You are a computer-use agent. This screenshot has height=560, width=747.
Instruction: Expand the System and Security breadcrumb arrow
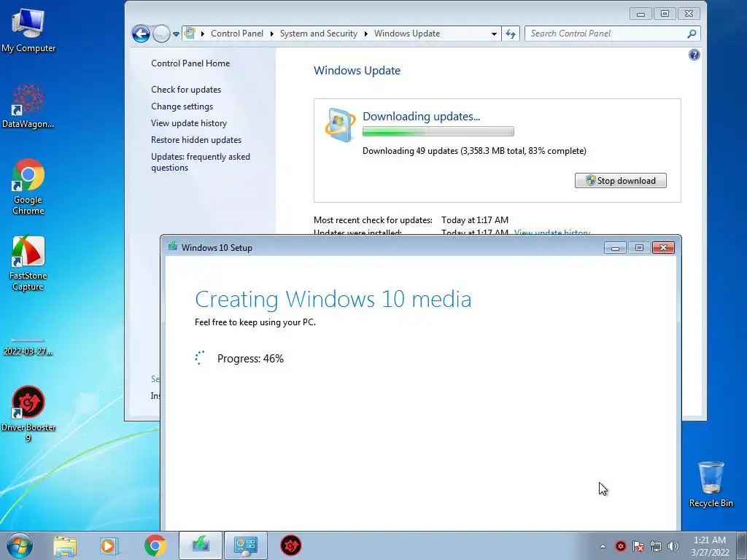pyautogui.click(x=366, y=34)
